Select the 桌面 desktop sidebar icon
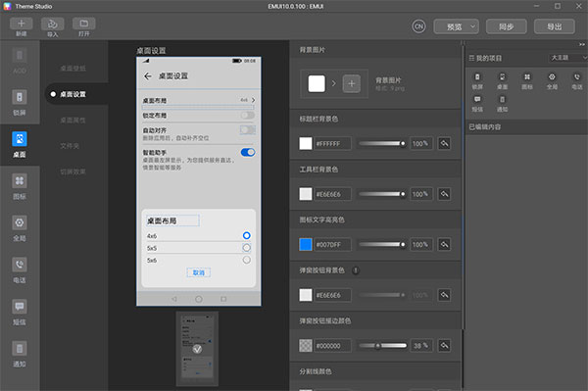The width and height of the screenshot is (588, 391). click(20, 139)
